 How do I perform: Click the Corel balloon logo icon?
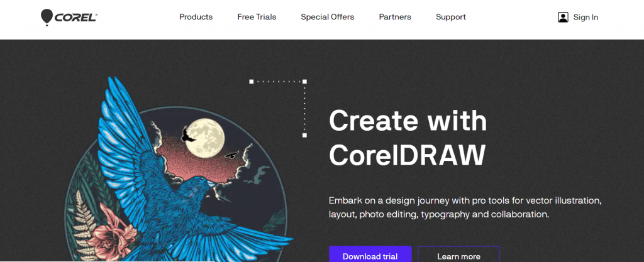(47, 17)
